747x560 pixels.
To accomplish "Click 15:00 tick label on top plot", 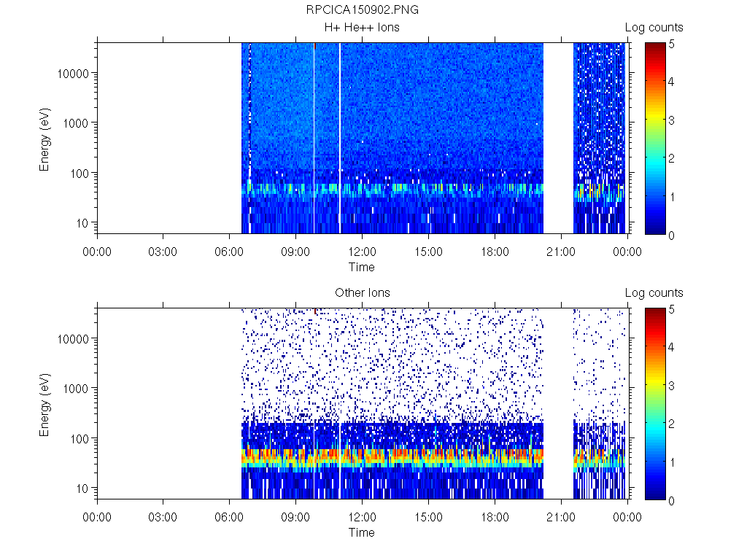I will point(428,252).
